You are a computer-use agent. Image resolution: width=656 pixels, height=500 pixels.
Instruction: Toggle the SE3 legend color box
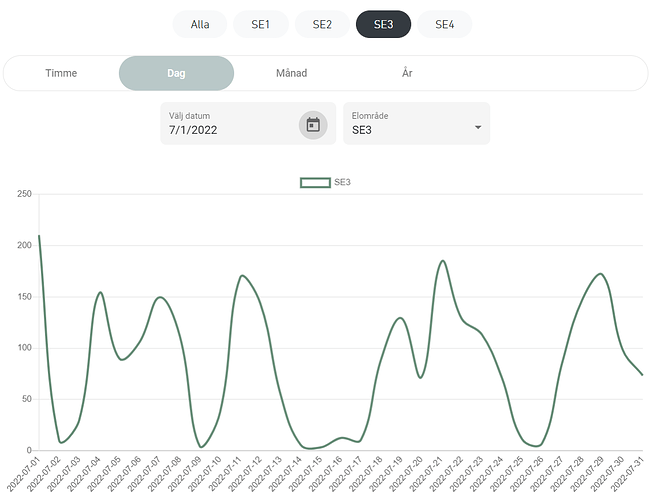point(315,182)
